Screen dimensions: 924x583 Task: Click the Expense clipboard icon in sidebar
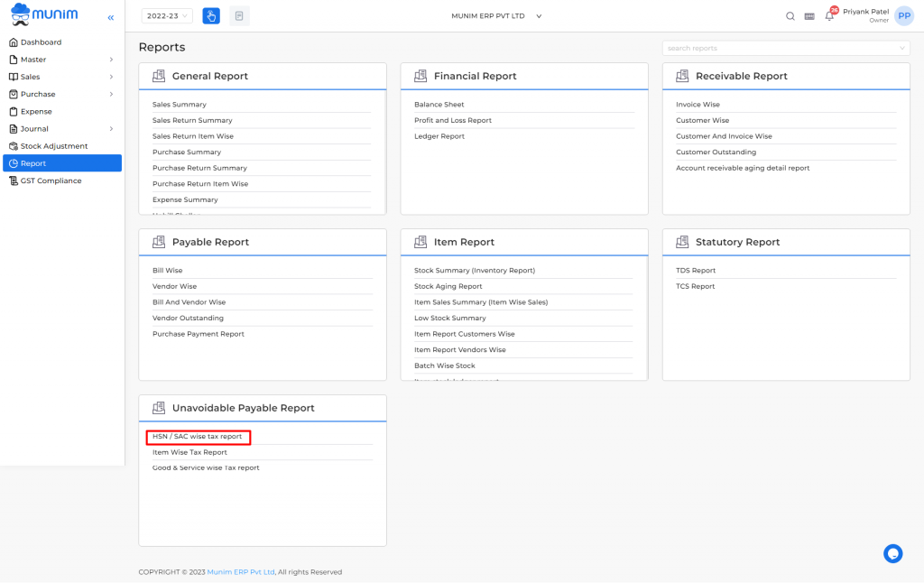(x=14, y=111)
